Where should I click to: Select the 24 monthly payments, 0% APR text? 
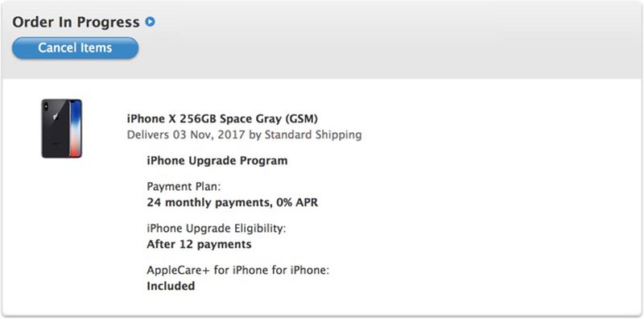coord(232,203)
